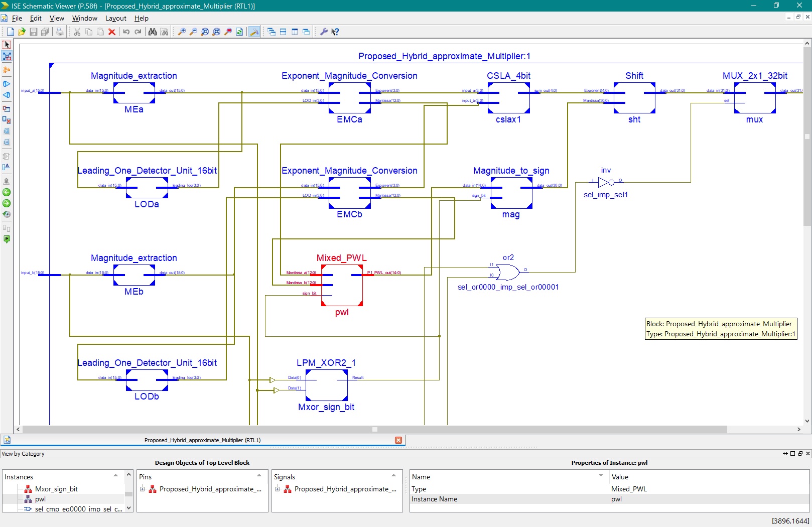Select the arrow pointer tool in sidebar
The image size is (812, 527).
7,45
